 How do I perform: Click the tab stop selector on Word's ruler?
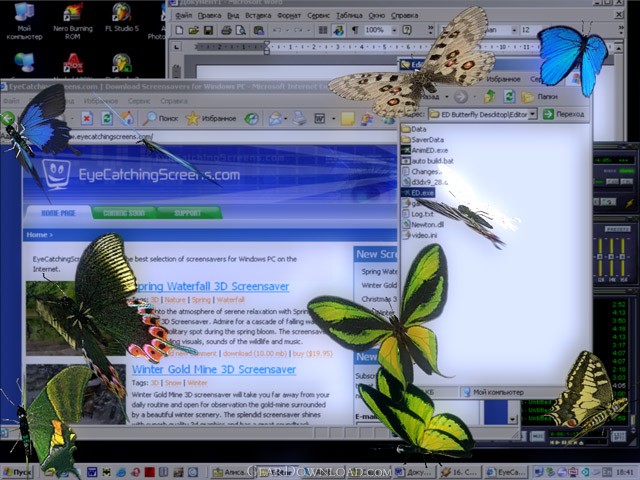(176, 47)
